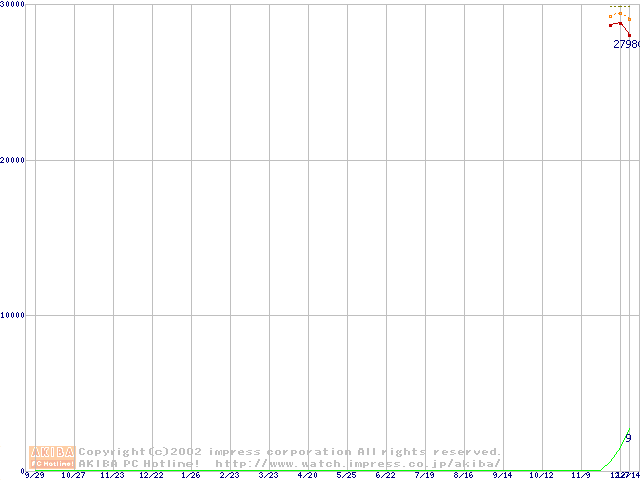Viewport: 640px width, 480px height.
Task: Click the first orange hollow square marker
Action: (x=611, y=16)
